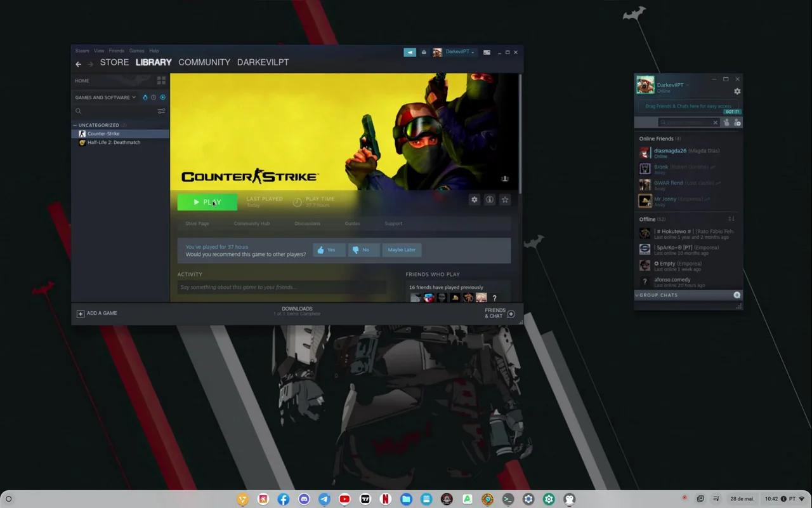Open Friends & Chat plus button
The height and width of the screenshot is (508, 812).
pyautogui.click(x=511, y=314)
